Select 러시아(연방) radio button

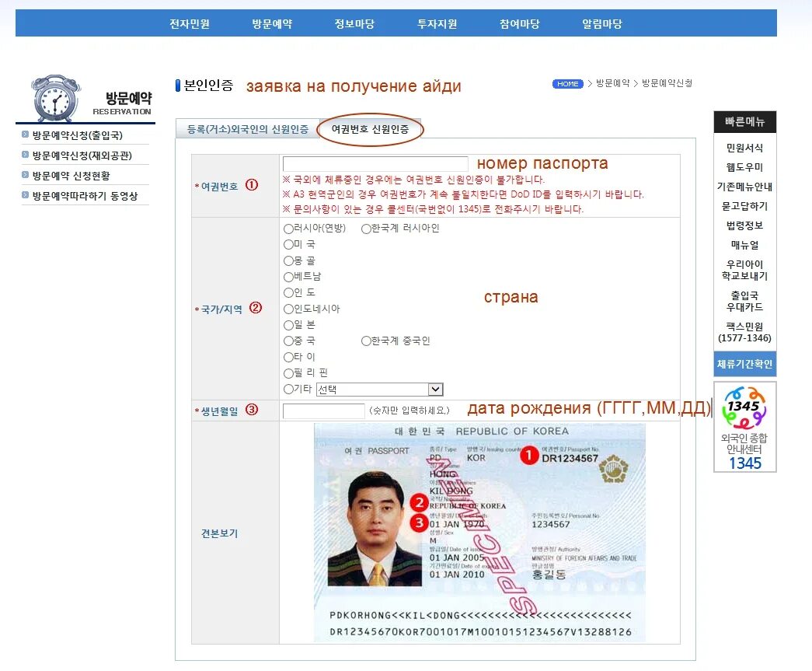coord(288,229)
